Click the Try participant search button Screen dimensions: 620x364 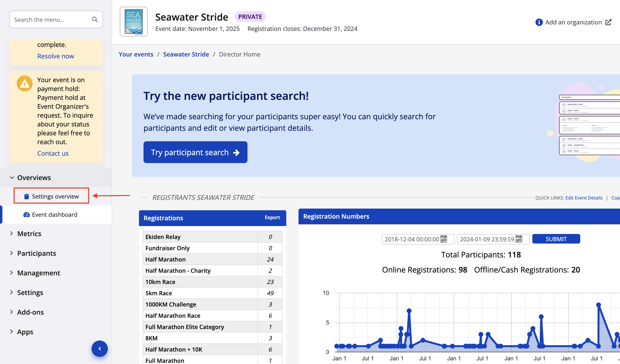(195, 152)
